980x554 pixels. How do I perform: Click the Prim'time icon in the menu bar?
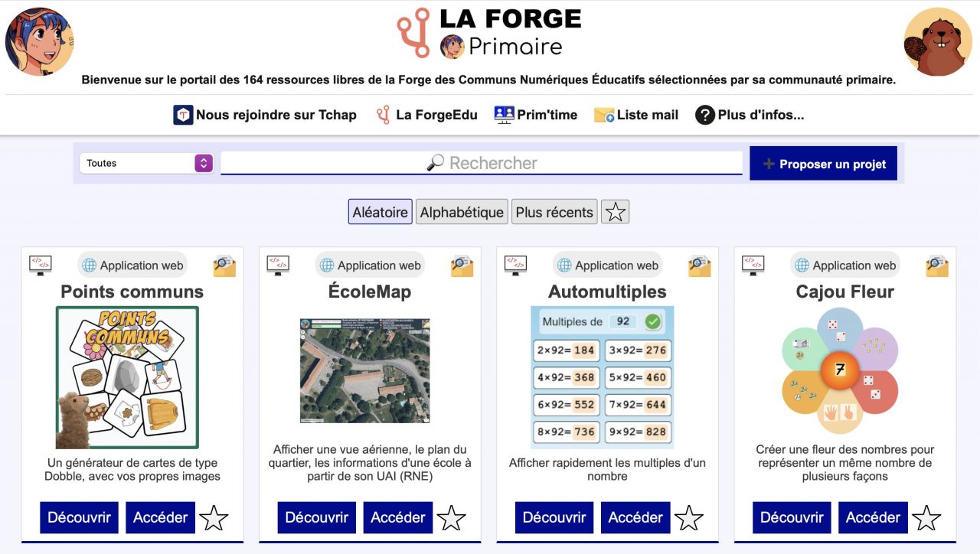pos(504,112)
